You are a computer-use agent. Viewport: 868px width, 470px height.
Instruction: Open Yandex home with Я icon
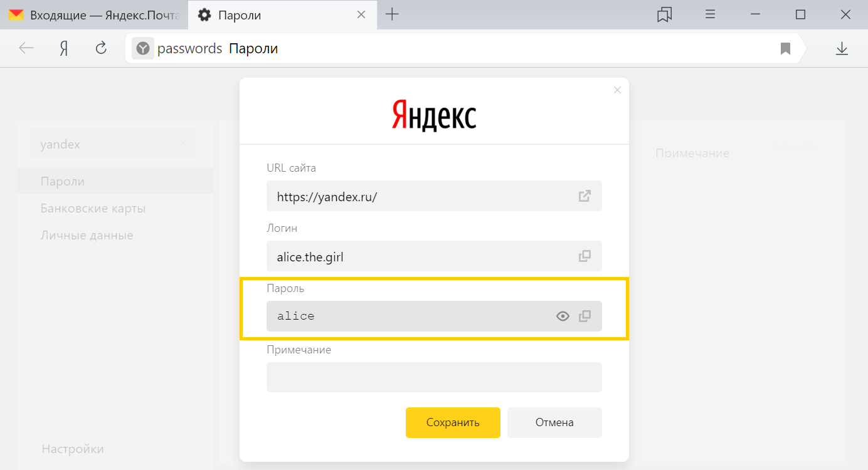click(64, 48)
